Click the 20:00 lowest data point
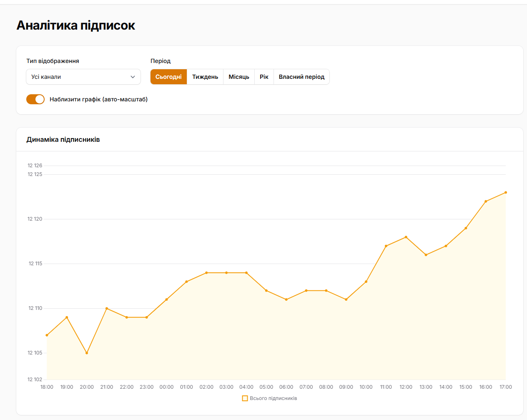Image resolution: width=527 pixels, height=420 pixels. tap(87, 353)
